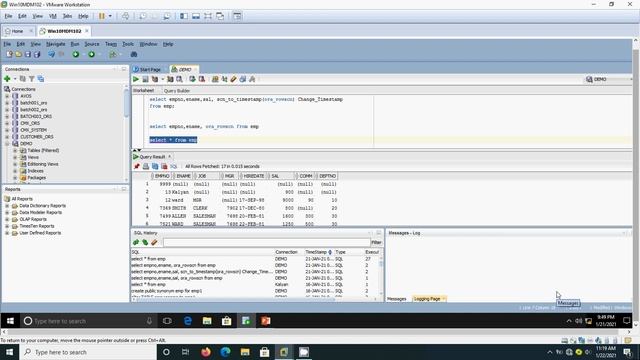Open the Tools menu in SQL Developer

click(x=128, y=44)
